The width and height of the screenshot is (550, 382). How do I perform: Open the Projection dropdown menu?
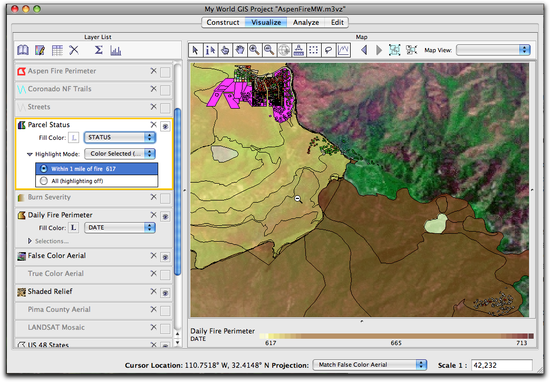click(370, 365)
